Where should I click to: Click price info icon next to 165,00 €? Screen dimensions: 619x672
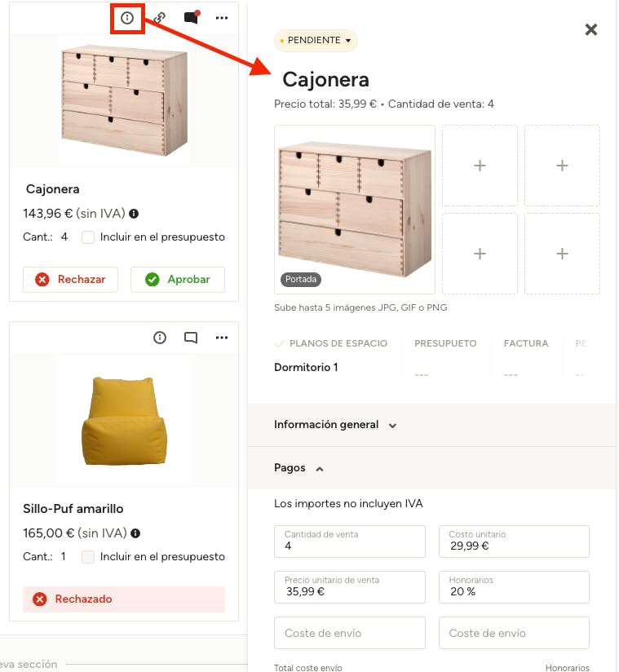[135, 533]
